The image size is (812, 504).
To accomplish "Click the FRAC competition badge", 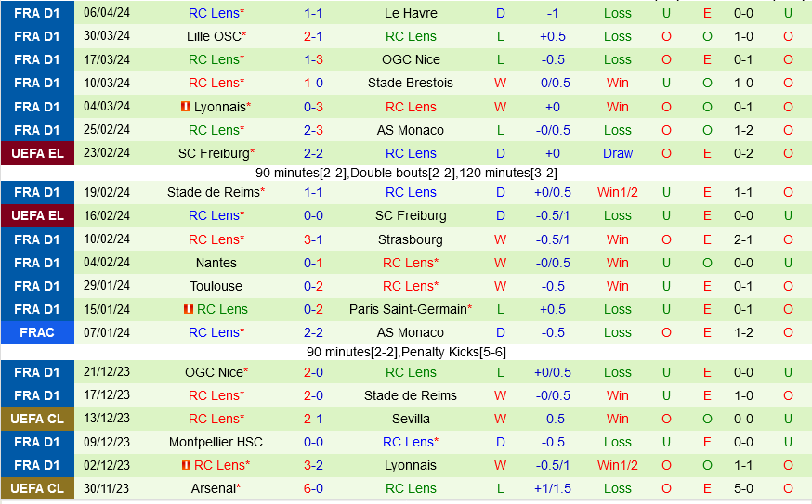I will [37, 332].
